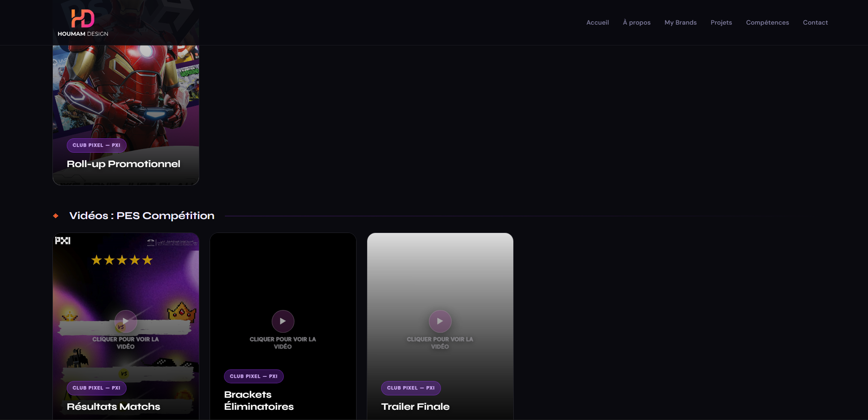Go to Accueil in the navigation

598,22
